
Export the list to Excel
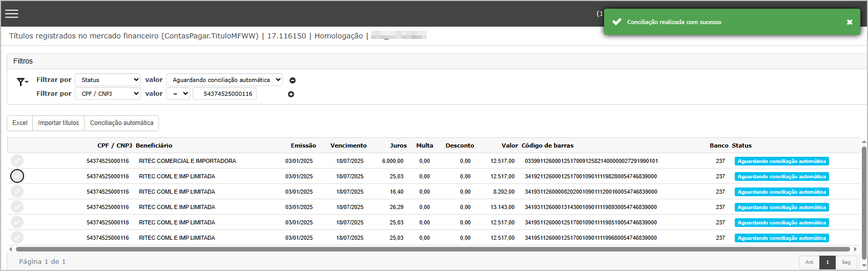20,123
